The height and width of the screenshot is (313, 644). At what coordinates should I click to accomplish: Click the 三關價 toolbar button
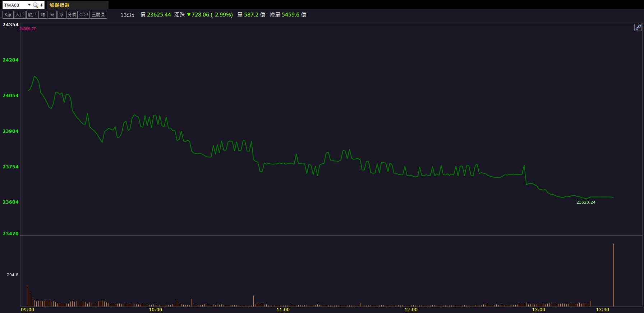coord(98,15)
